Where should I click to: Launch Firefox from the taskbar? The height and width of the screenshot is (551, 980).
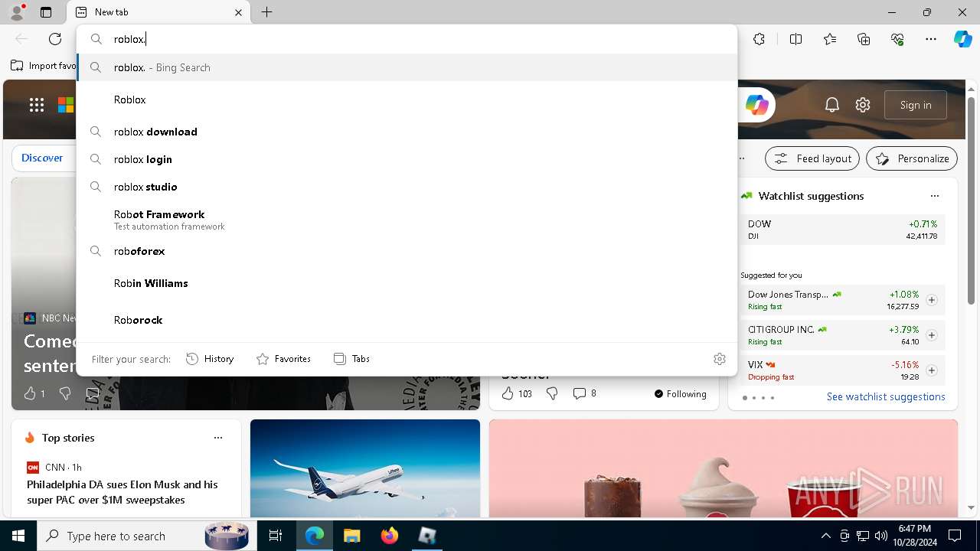tap(389, 536)
